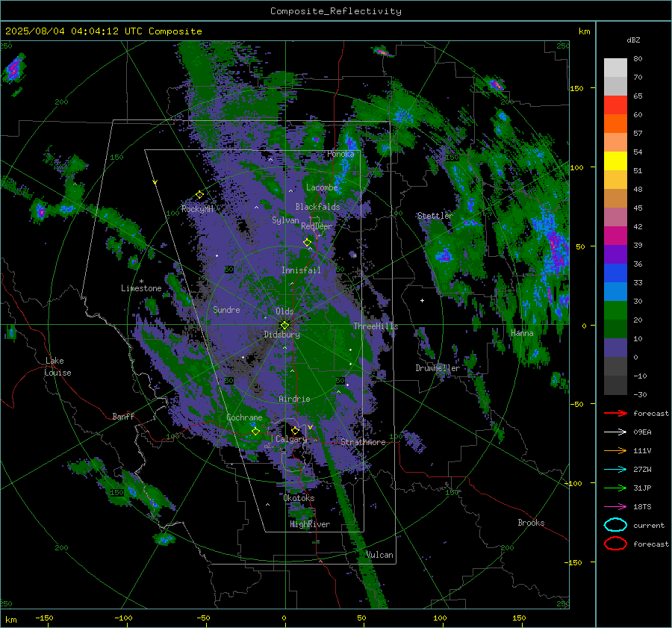Click the yellow diamond marker below Cochrane

coord(255,431)
